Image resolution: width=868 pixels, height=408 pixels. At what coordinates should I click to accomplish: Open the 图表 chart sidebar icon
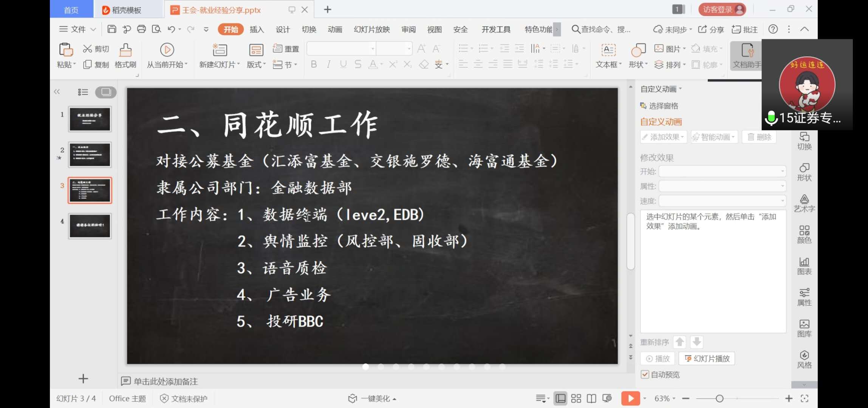(804, 266)
